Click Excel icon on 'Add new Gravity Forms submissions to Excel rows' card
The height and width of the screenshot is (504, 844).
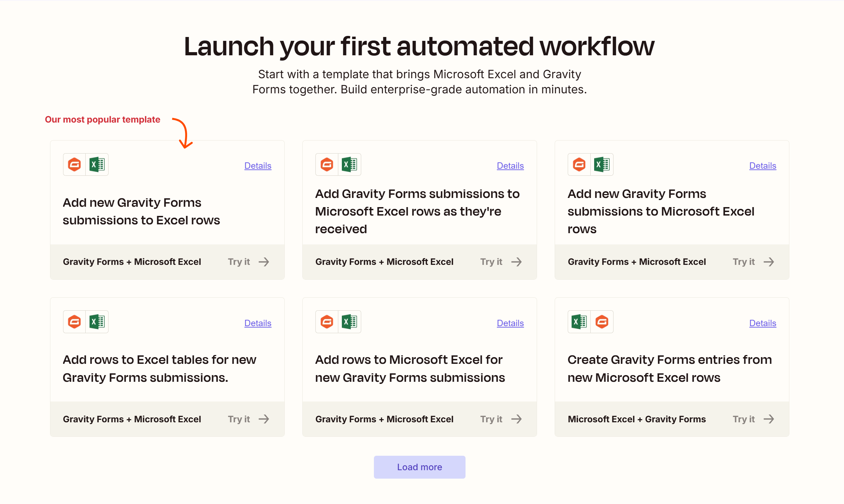pyautogui.click(x=97, y=164)
